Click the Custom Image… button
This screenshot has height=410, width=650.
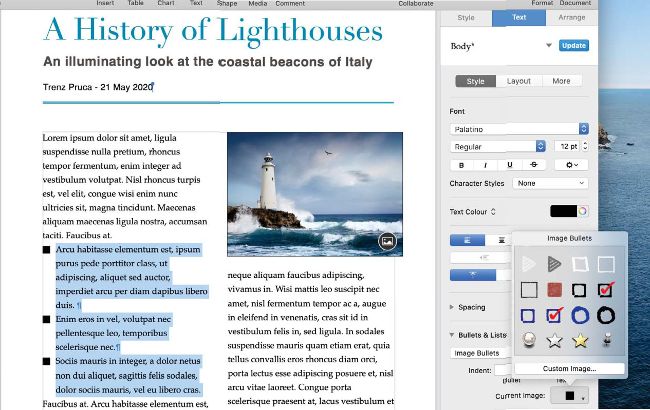pyautogui.click(x=567, y=369)
